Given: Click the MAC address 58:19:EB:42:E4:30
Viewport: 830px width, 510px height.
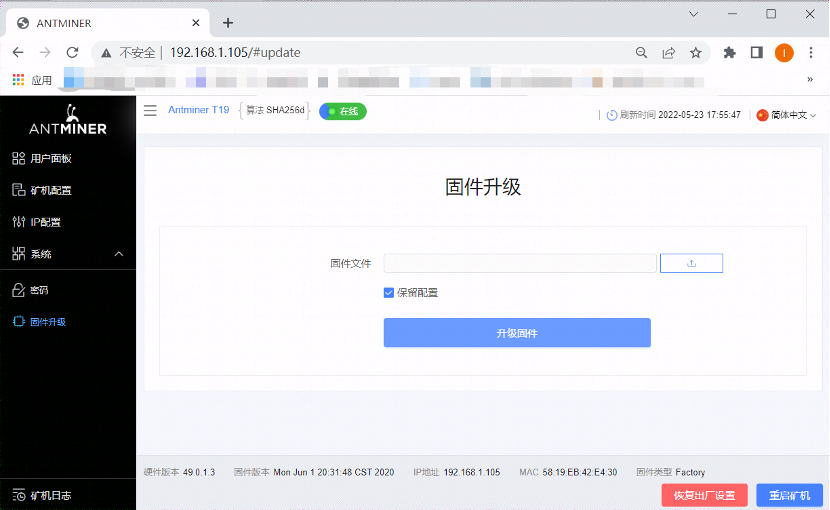Looking at the screenshot, I should coord(580,472).
